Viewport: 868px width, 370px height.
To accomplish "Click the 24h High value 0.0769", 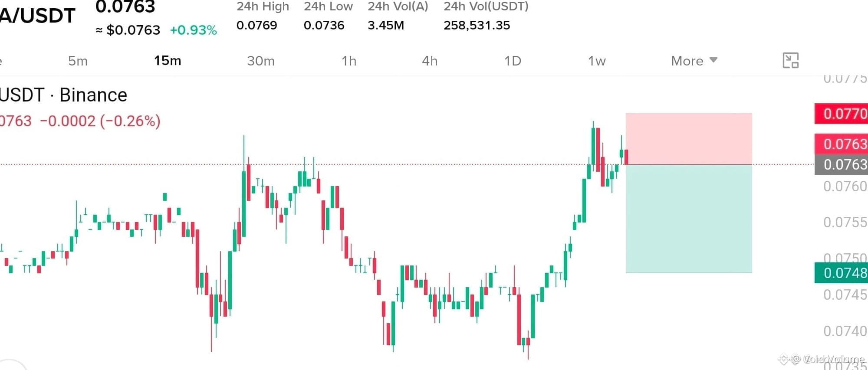I will pos(256,25).
